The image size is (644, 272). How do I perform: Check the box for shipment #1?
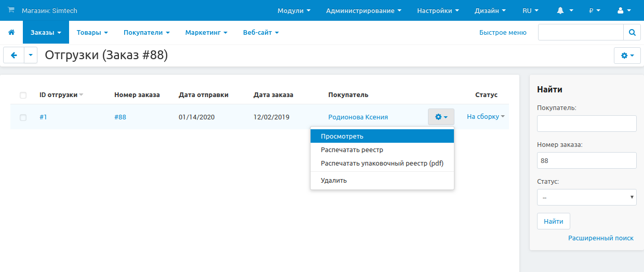tap(23, 117)
